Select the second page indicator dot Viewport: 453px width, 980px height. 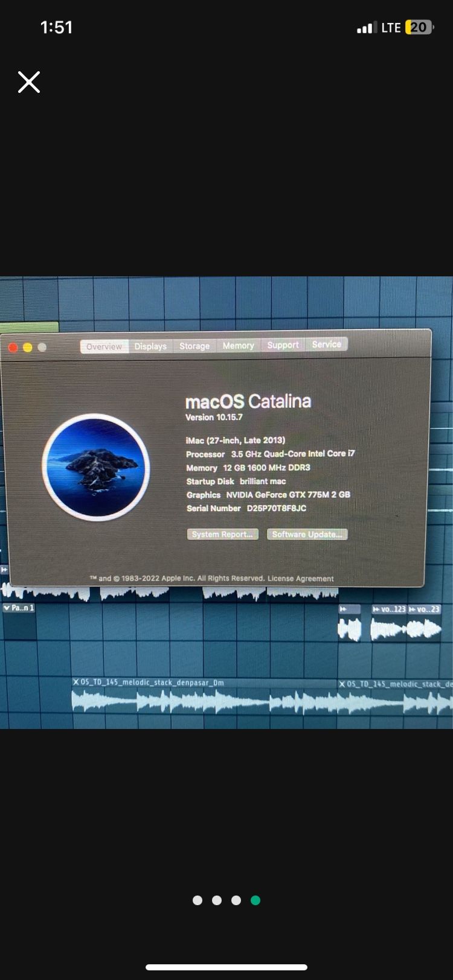point(217,900)
